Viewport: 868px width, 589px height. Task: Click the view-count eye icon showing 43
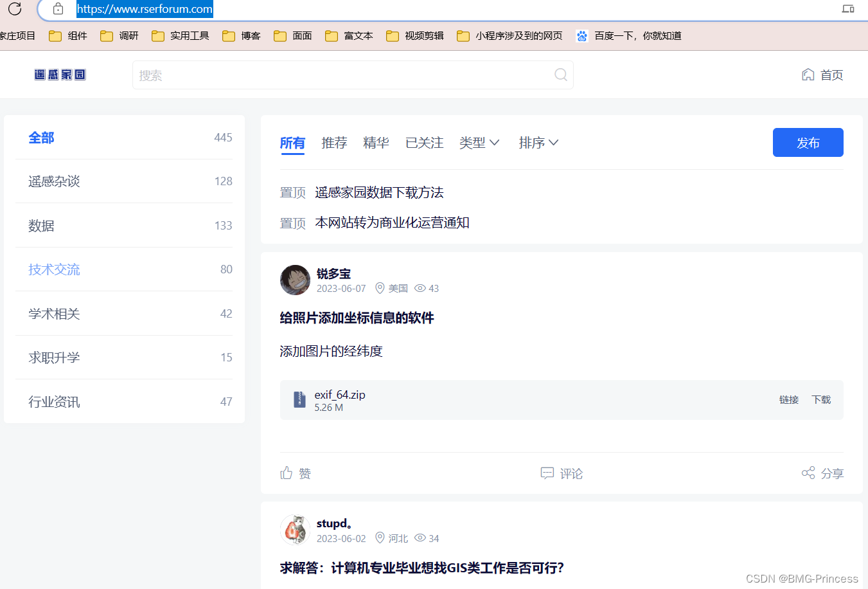(420, 288)
